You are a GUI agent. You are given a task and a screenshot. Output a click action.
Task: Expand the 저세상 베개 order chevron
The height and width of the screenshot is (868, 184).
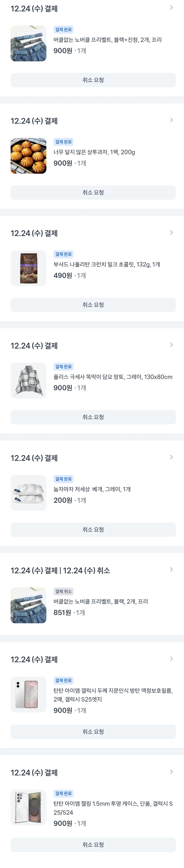[x=171, y=457]
